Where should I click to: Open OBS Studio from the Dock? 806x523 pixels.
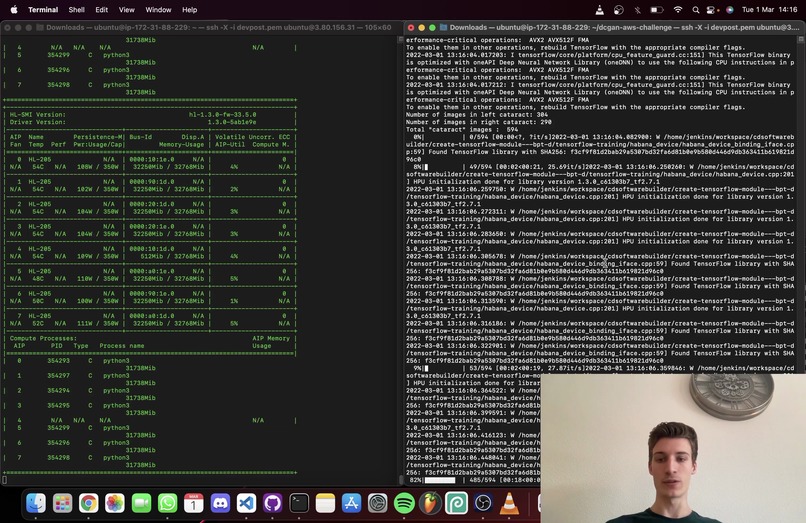(x=483, y=503)
